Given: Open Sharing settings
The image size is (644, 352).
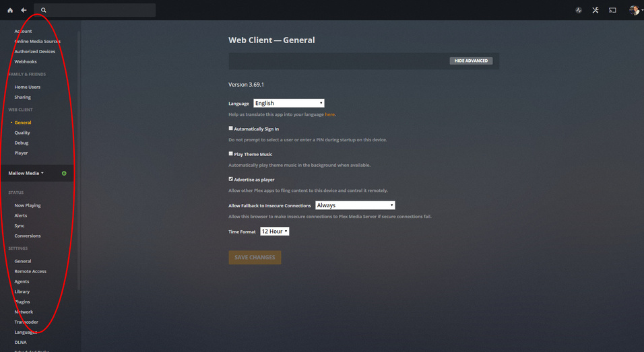Looking at the screenshot, I should pyautogui.click(x=23, y=97).
